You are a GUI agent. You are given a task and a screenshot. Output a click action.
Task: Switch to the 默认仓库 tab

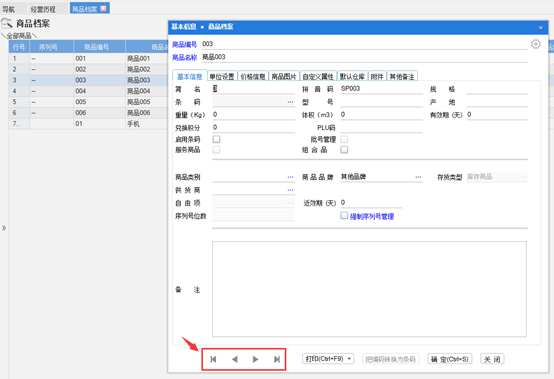[x=352, y=77]
